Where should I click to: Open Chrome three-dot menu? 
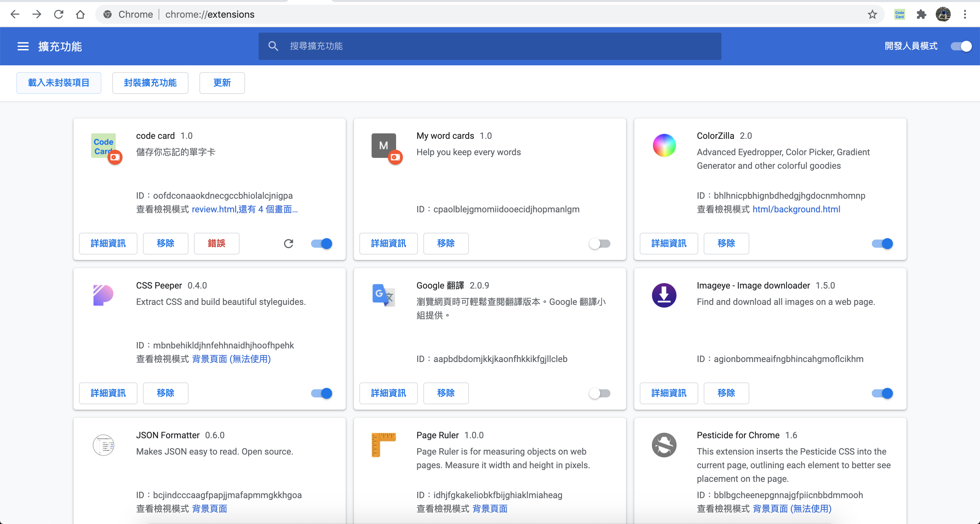point(965,14)
